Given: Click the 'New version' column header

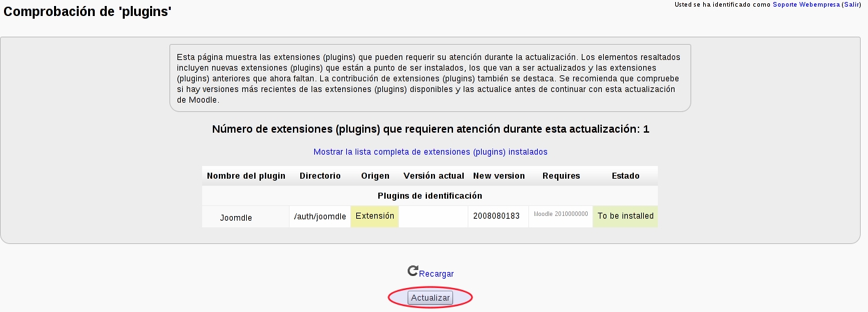Looking at the screenshot, I should tap(499, 176).
